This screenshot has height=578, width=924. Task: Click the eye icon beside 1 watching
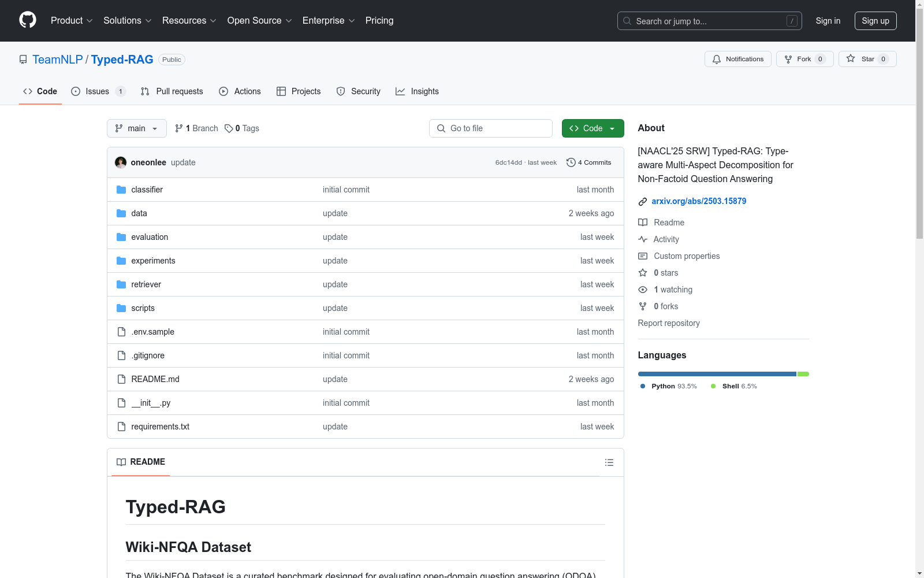[x=643, y=290]
